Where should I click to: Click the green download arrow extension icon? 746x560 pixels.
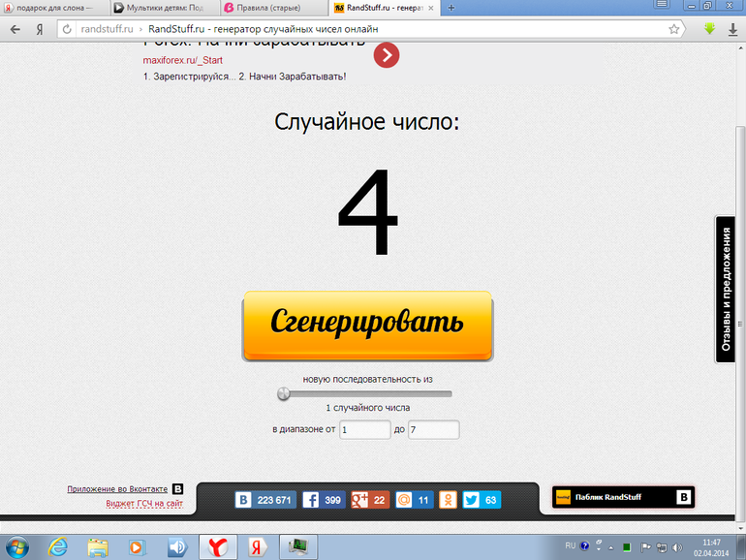pos(709,28)
